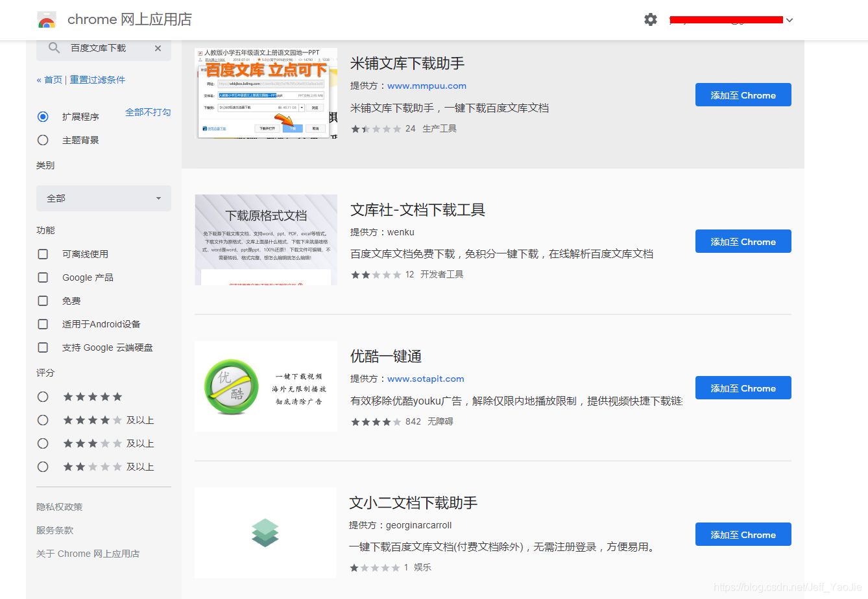868x599 pixels.
Task: Click the three-star icons in the 评分 filter
Action: point(93,443)
